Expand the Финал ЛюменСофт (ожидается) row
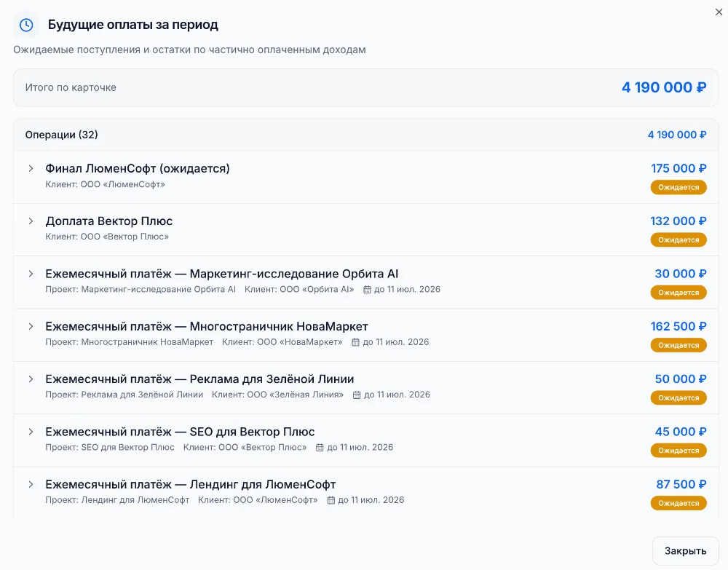Viewport: 728px width, 570px height. point(31,168)
